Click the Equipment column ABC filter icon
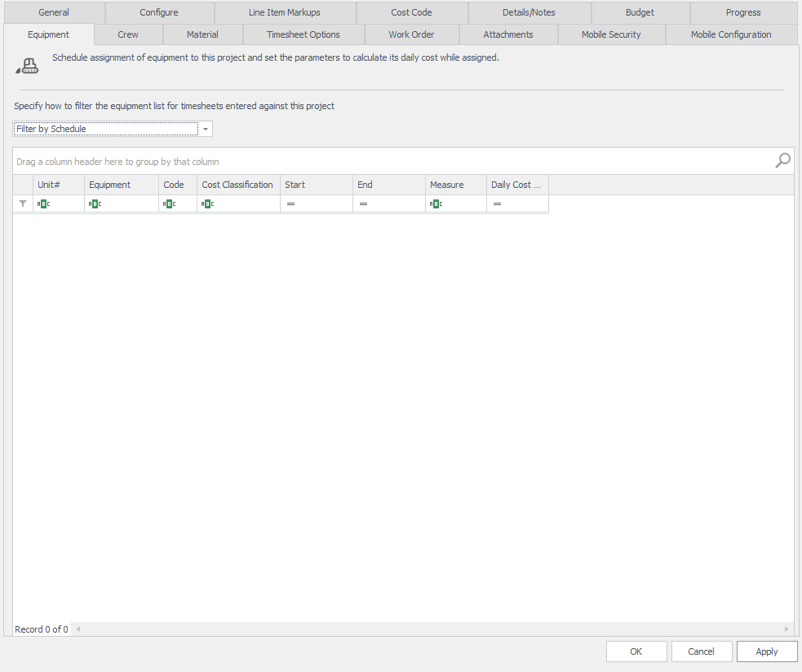 95,204
